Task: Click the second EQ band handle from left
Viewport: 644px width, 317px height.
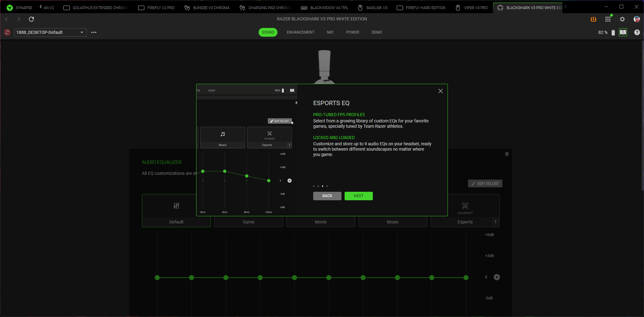Action: (191, 277)
